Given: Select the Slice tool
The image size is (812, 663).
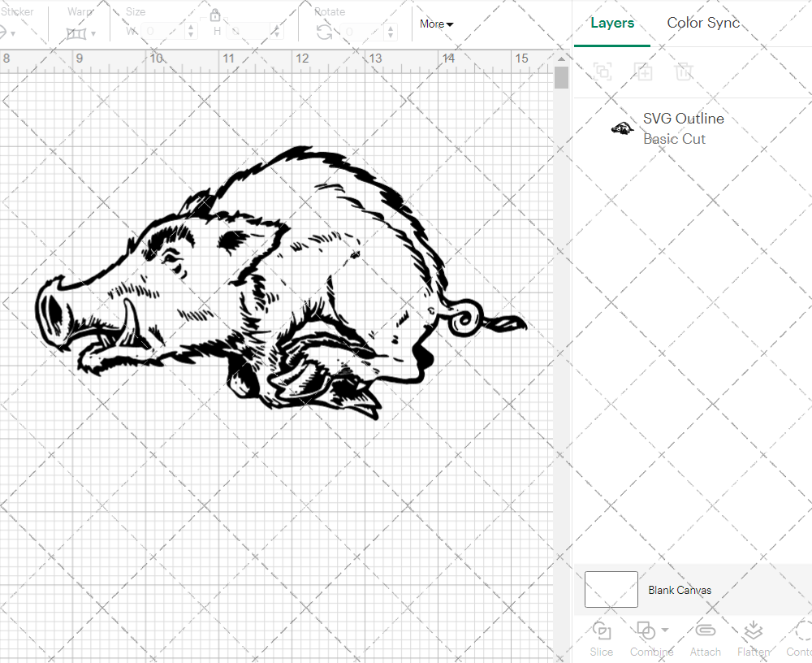Looking at the screenshot, I should (x=601, y=638).
